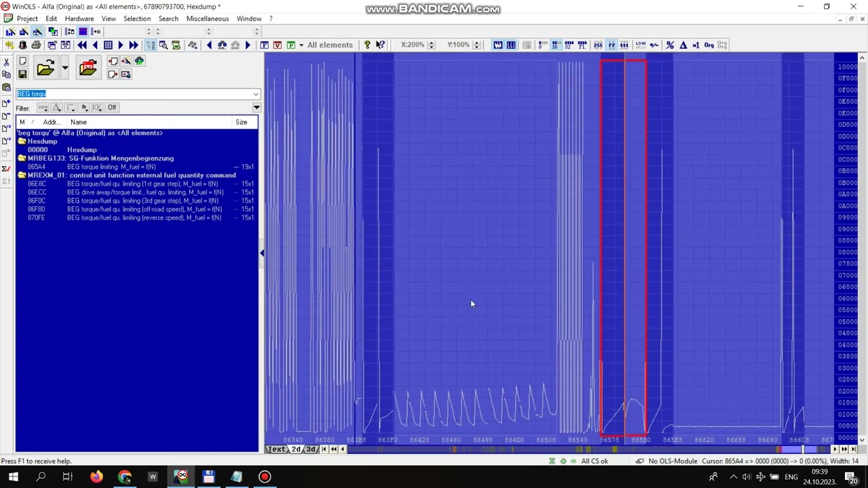868x488 pixels.
Task: Click the delta difference display icon
Action: (683, 45)
